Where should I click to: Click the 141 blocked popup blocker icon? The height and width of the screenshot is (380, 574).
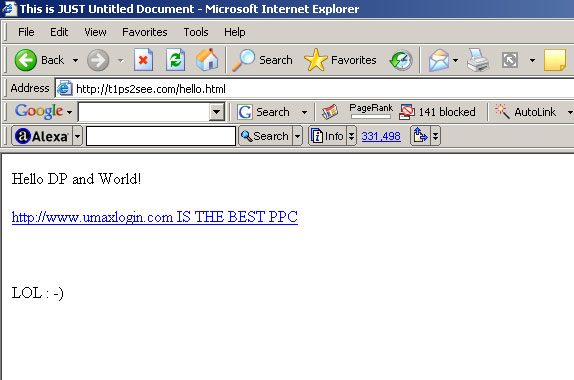coord(407,112)
